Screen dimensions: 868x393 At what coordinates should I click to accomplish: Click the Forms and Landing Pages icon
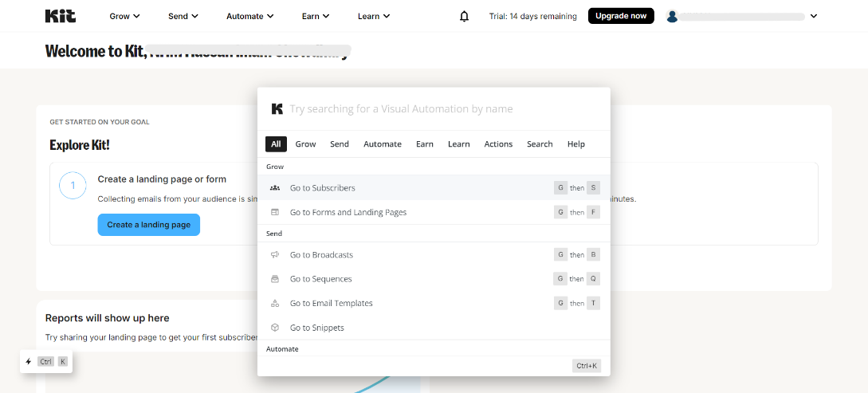[275, 212]
